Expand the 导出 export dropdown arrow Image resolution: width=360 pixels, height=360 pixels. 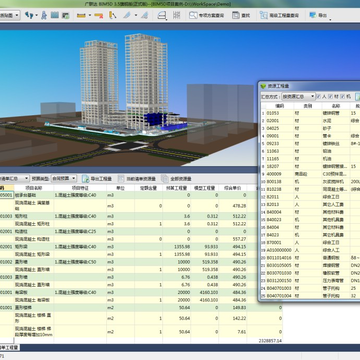point(330,19)
